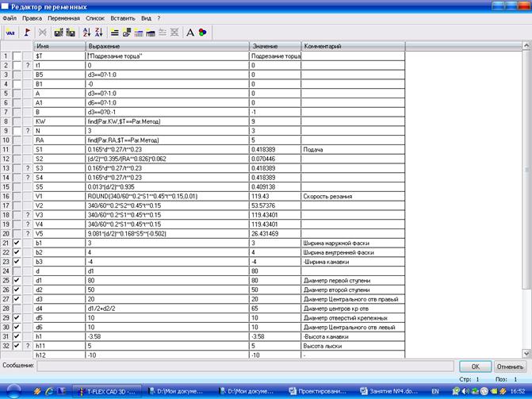This screenshot has width=532, height=399.
Task: Open font settings with the A icon
Action: coord(190,33)
